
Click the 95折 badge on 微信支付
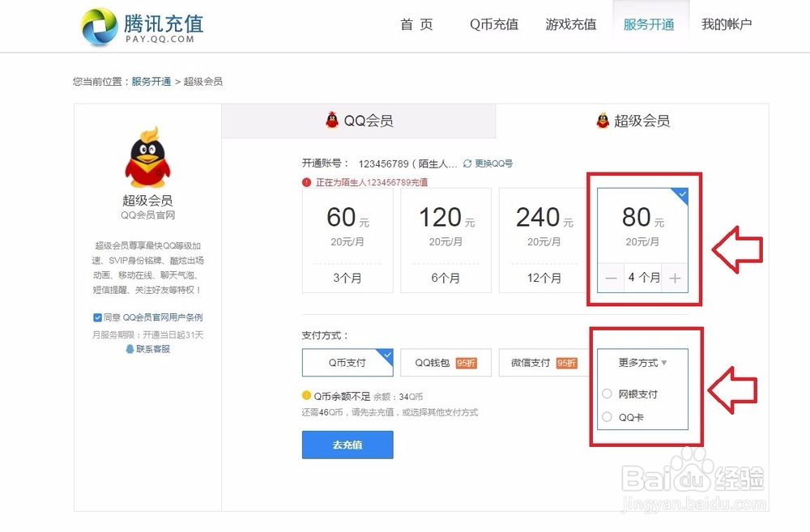(567, 364)
